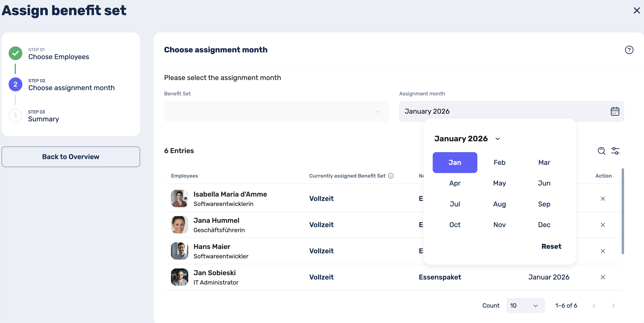Remove Jana Hummel with the X icon
The width and height of the screenshot is (644, 323).
(602, 225)
